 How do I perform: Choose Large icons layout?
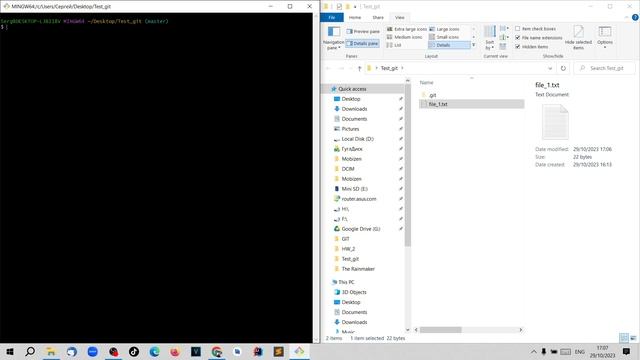tap(445, 29)
